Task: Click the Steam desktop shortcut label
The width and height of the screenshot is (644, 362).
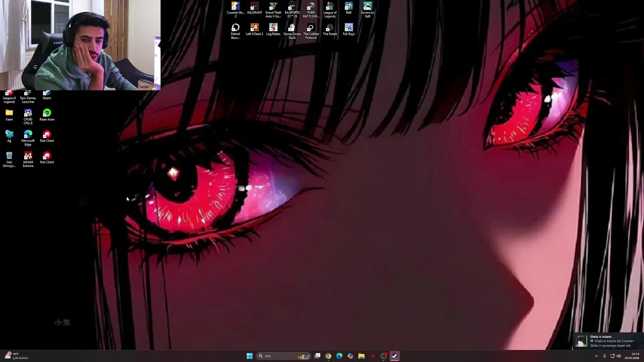Action: tap(47, 98)
